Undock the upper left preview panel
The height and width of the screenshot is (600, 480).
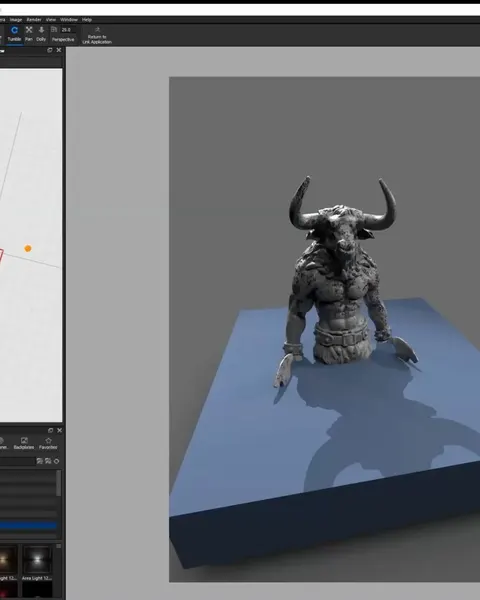click(x=50, y=50)
